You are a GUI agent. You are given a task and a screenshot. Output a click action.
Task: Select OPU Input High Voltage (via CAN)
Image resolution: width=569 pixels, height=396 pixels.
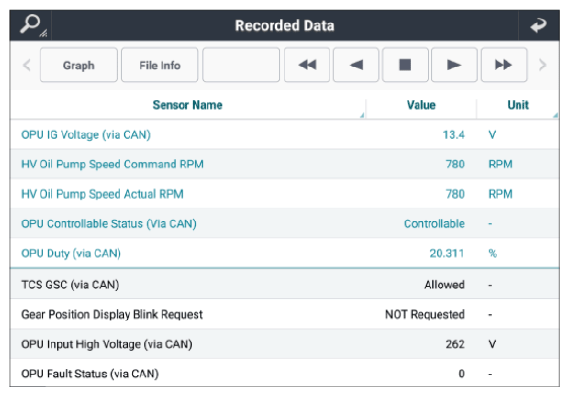tap(284, 344)
